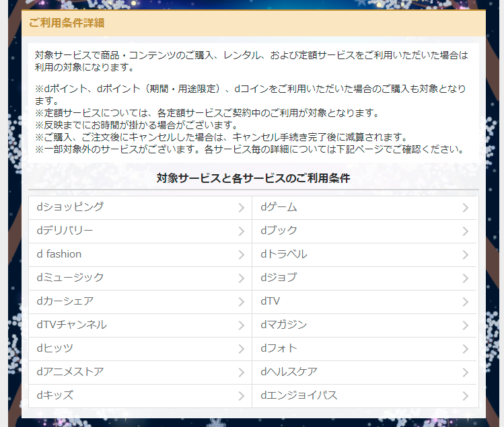504x427 pixels.
Task: Open the dゲーム service conditions link
Action: [364, 208]
